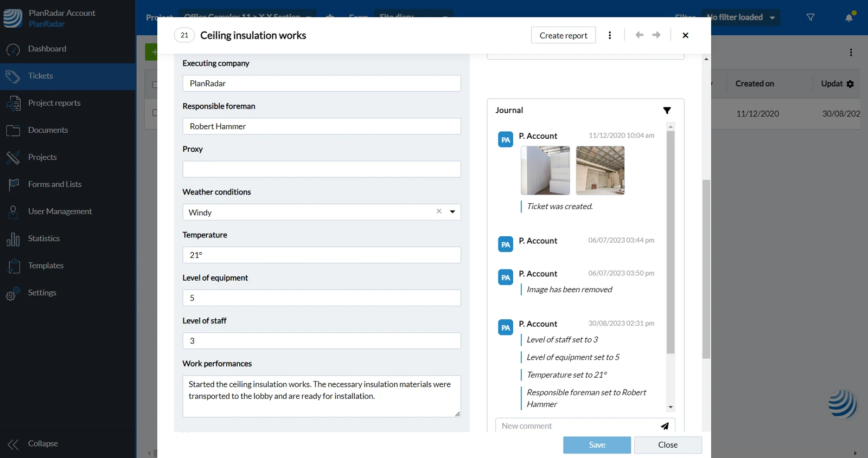Clear the Windy weather selection
The width and height of the screenshot is (868, 458).
pos(439,211)
